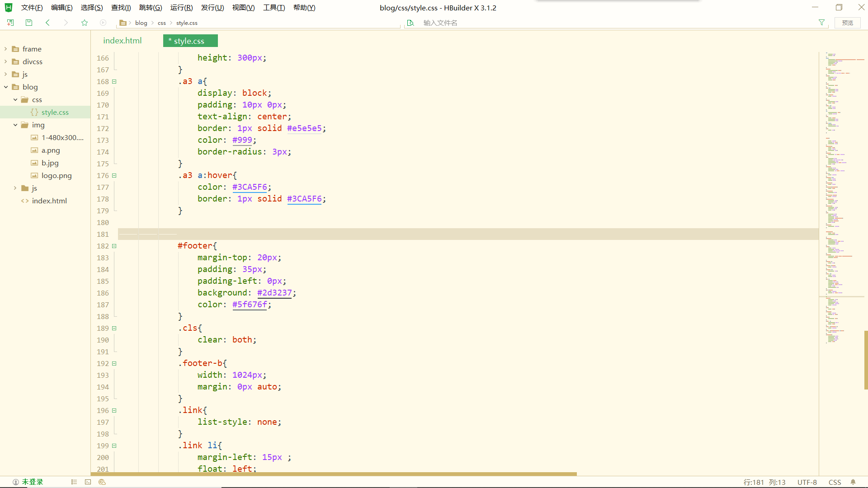The height and width of the screenshot is (488, 868).
Task: Fold the .a3 a:hover rule at line 176
Action: tap(114, 176)
